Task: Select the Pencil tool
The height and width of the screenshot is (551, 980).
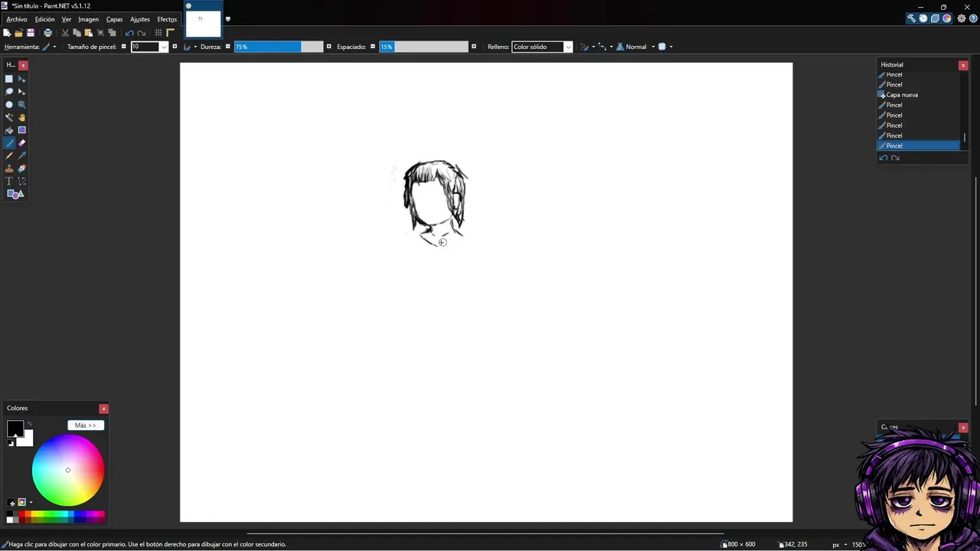Action: 9,155
